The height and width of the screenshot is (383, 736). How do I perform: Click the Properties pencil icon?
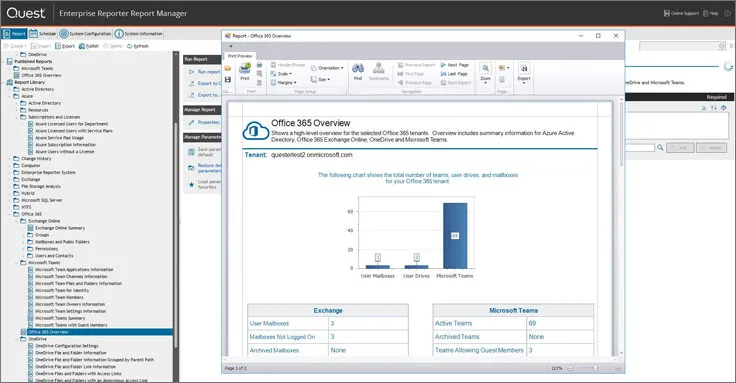pos(192,122)
